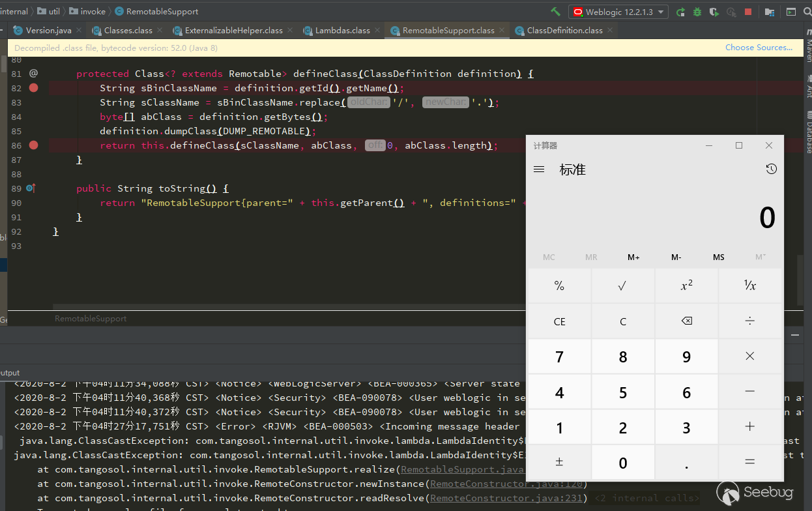
Task: Run with coverage shield icon
Action: (714, 12)
